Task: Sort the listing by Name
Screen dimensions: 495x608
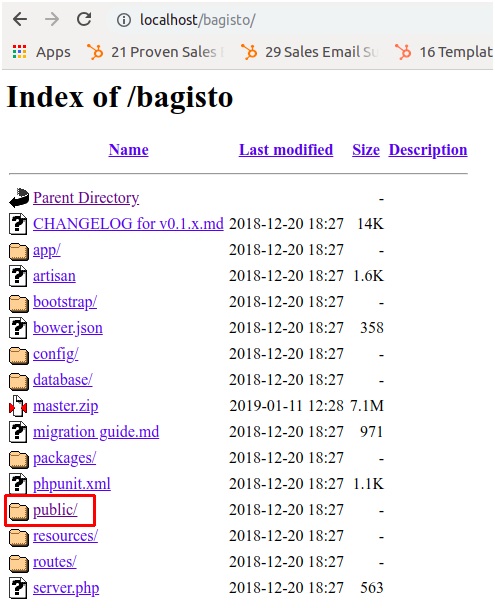Action: point(128,150)
